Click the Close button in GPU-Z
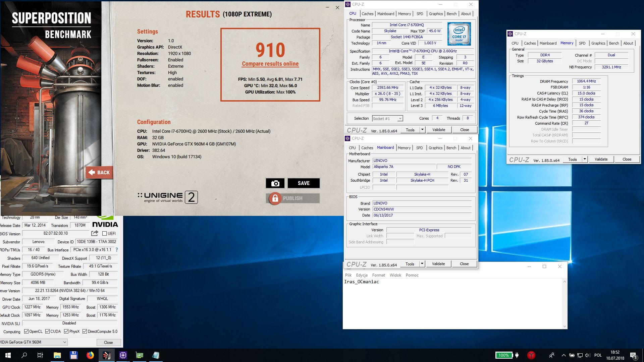Image resolution: width=644 pixels, height=362 pixels. tap(108, 342)
